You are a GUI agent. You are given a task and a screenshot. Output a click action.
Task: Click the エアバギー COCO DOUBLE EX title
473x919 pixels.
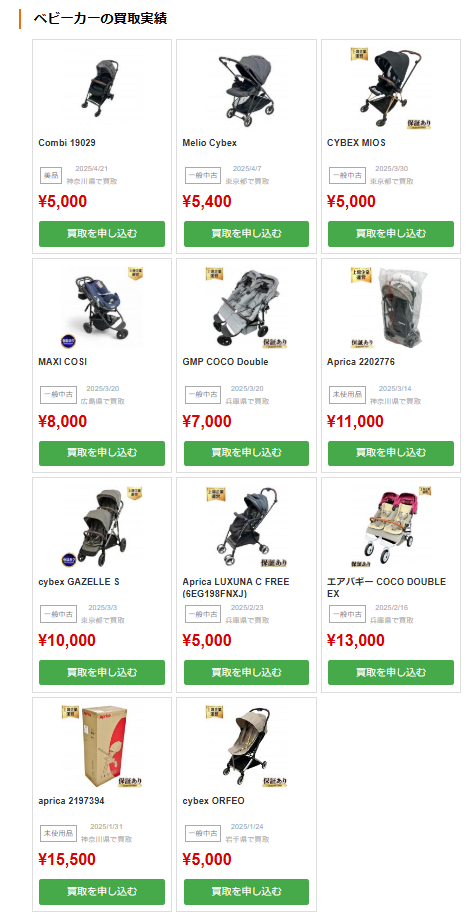click(386, 587)
